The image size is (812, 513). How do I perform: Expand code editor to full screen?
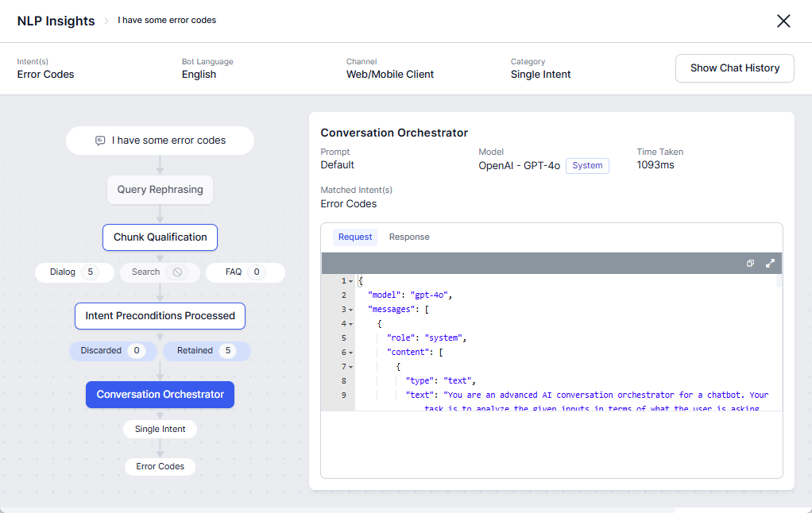pyautogui.click(x=770, y=263)
